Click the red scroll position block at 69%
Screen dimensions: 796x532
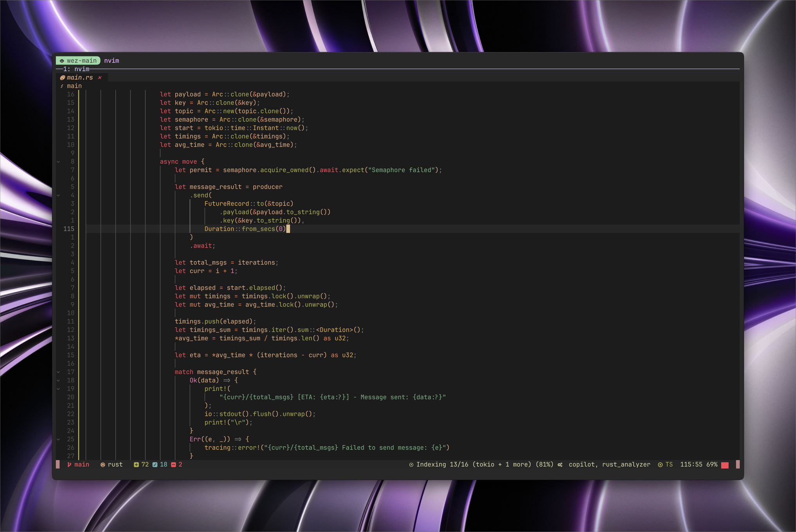725,465
